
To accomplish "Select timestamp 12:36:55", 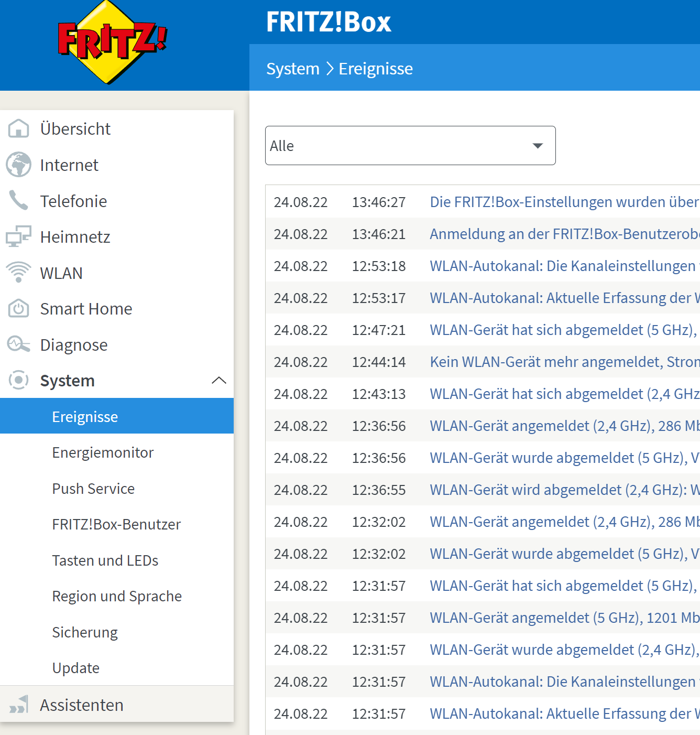I will point(379,490).
